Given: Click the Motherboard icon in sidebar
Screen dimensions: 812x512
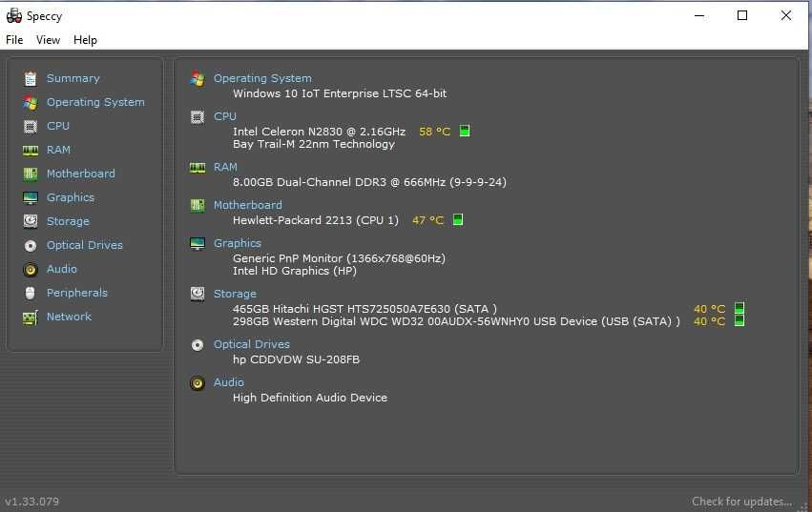Looking at the screenshot, I should pos(31,174).
